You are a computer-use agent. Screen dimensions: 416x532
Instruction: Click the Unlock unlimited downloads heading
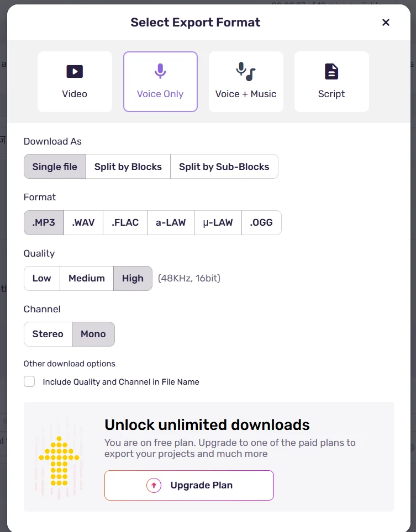coord(207,425)
